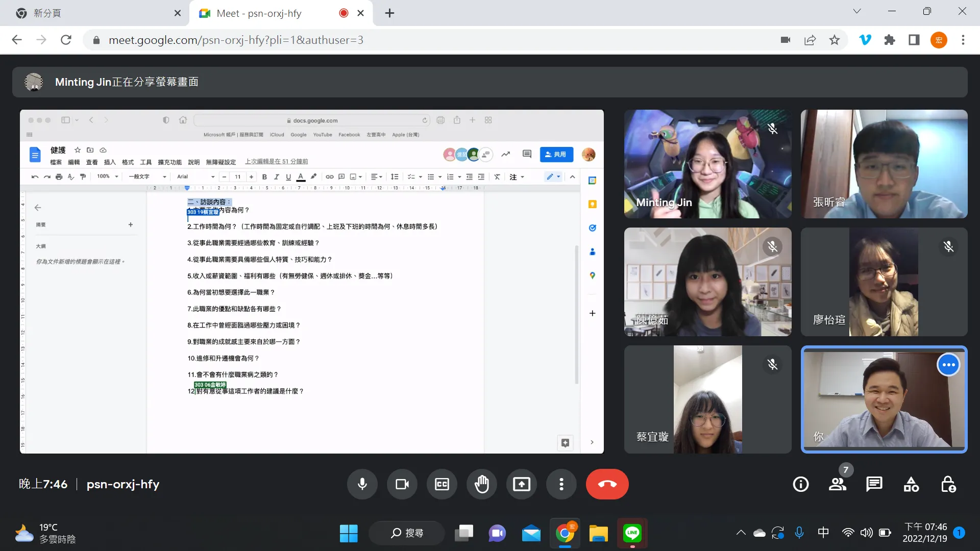Open the host controls panel

coord(948,484)
